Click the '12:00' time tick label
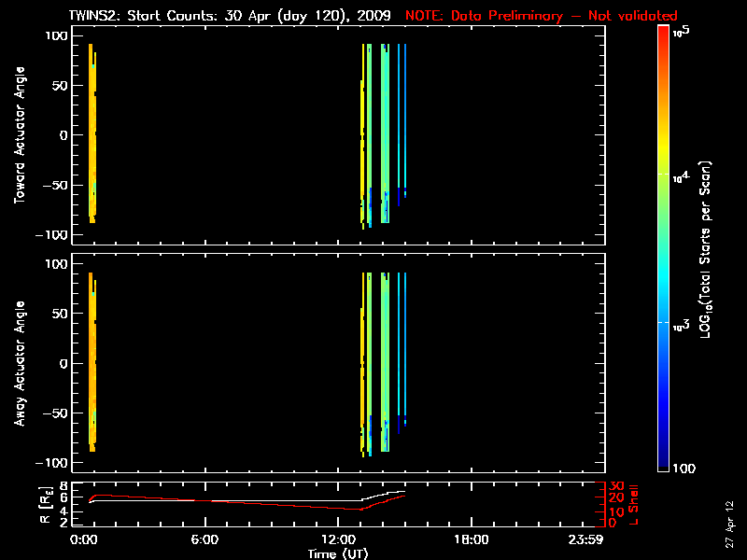The image size is (747, 560). [x=338, y=540]
